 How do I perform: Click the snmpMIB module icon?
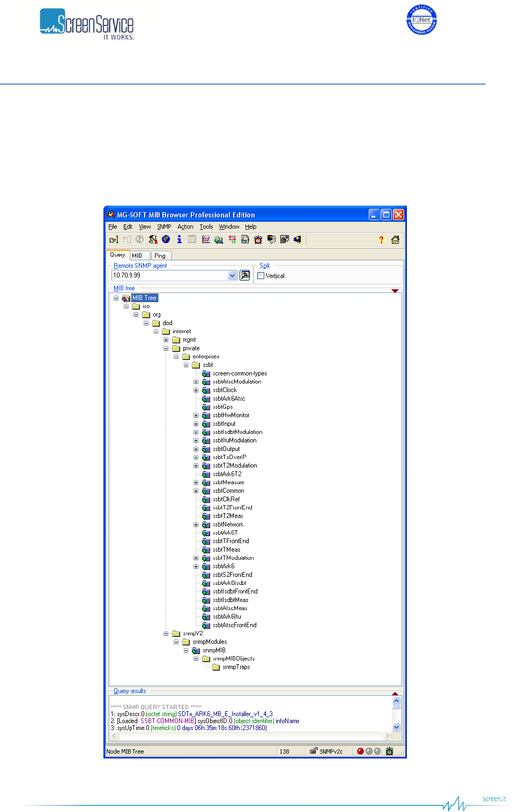click(x=196, y=650)
